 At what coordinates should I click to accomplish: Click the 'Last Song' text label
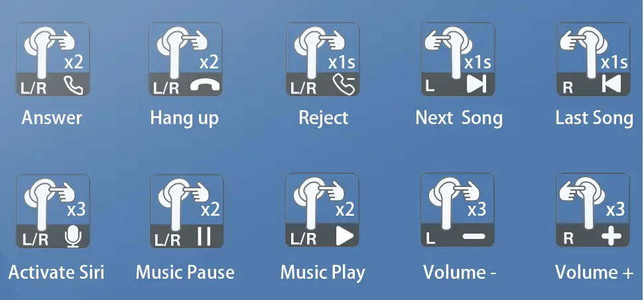594,119
